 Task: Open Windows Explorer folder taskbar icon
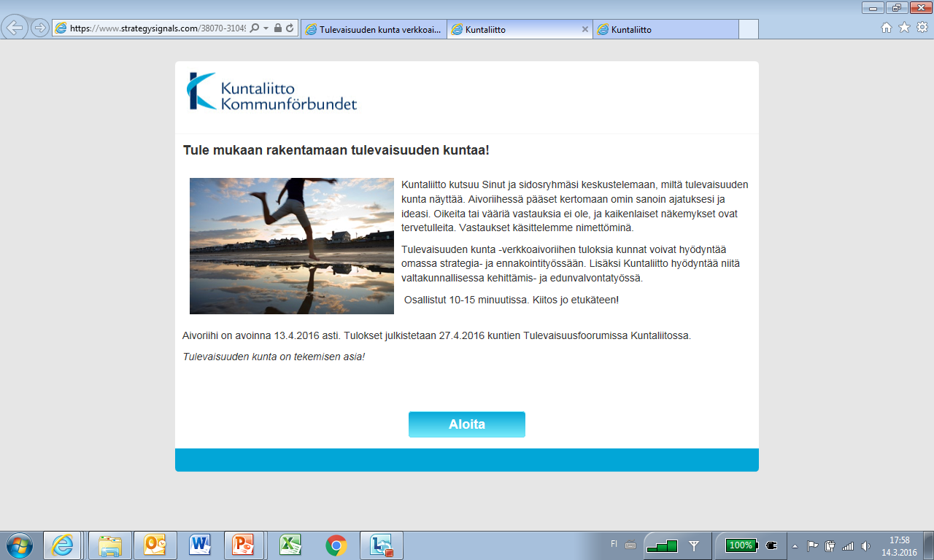pos(110,545)
